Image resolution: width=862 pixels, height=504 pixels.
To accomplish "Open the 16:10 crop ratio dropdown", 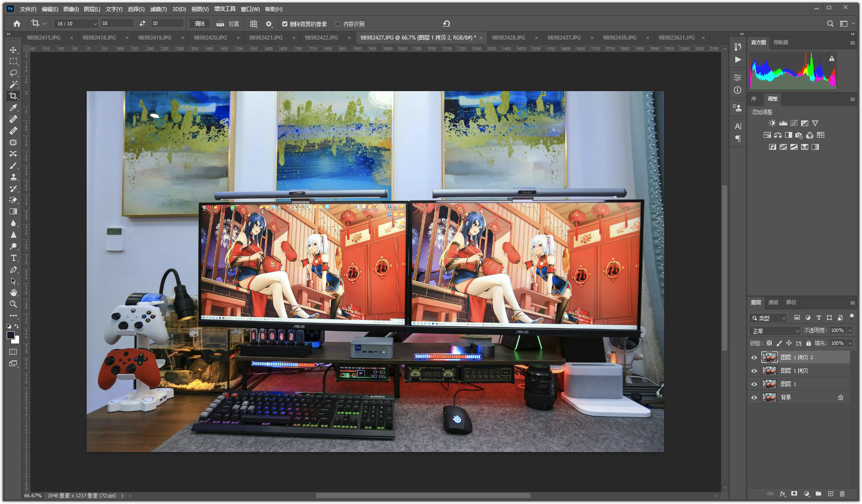I will click(76, 24).
